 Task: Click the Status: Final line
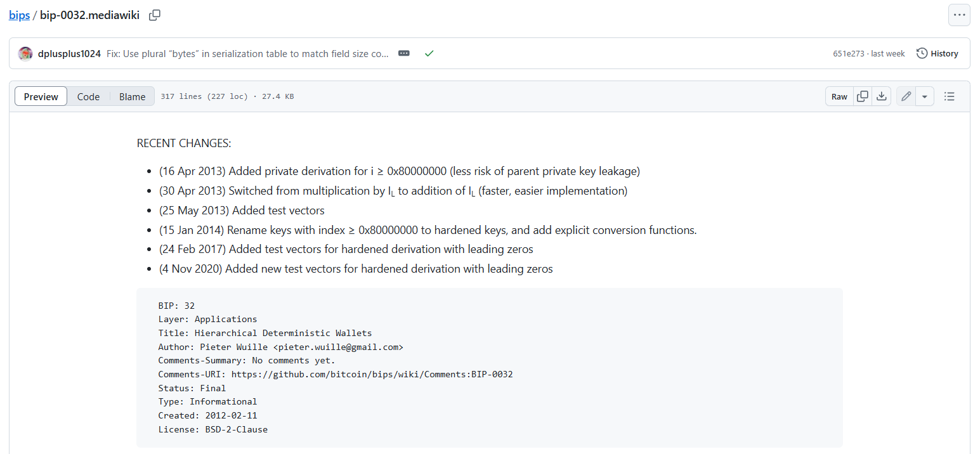(x=192, y=388)
